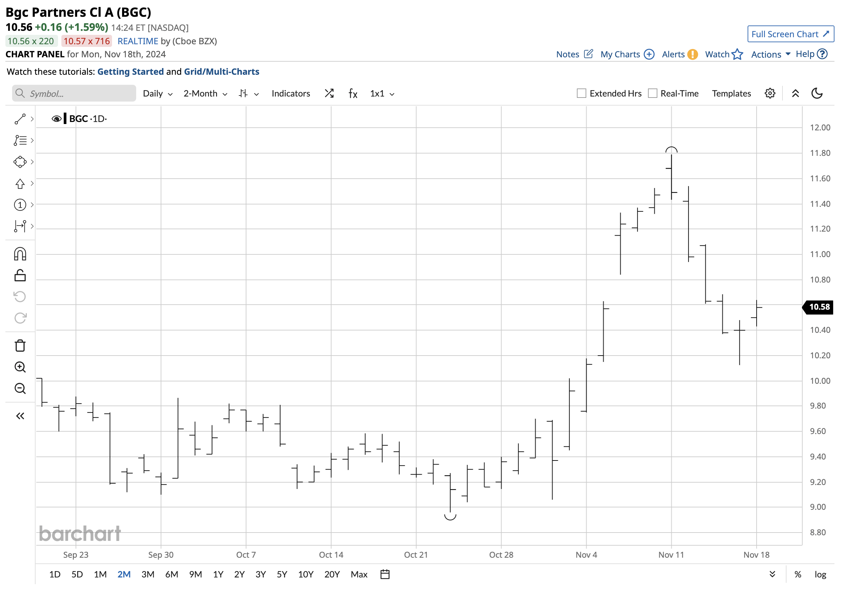Click the compare symbols shuffle icon
This screenshot has height=616, width=868.
(329, 93)
